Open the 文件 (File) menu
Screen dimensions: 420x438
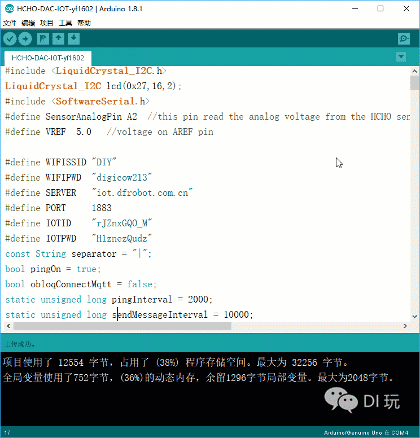(x=9, y=23)
